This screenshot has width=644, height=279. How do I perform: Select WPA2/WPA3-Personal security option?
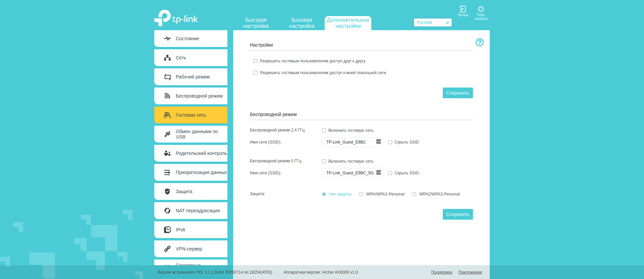(x=414, y=194)
